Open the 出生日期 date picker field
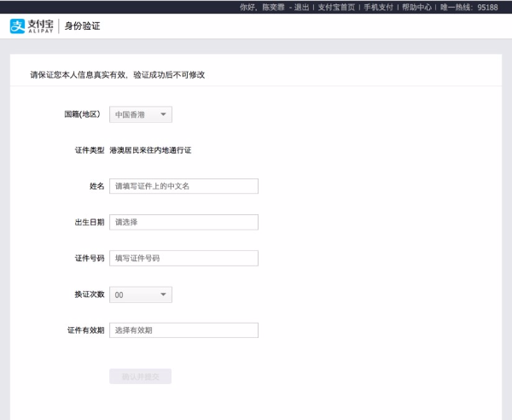 point(183,222)
